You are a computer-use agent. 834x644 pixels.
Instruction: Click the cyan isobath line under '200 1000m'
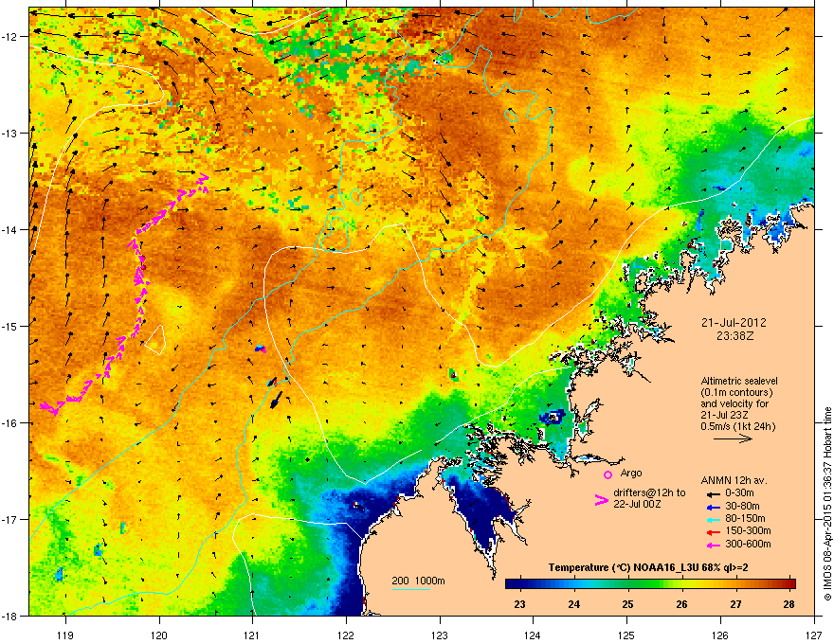410,590
